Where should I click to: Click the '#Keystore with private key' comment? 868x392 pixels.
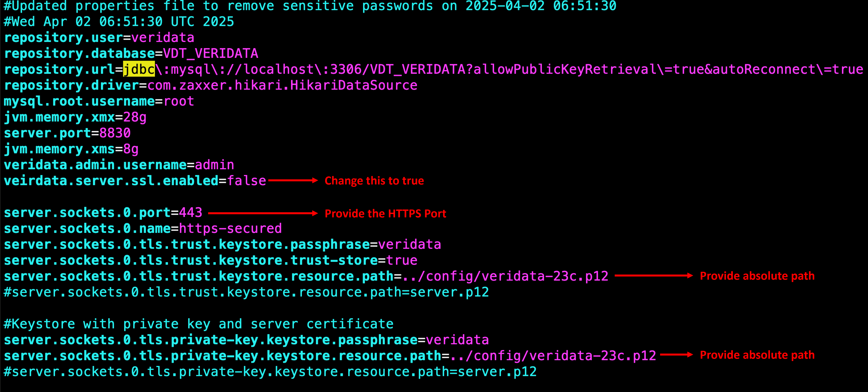point(199,324)
